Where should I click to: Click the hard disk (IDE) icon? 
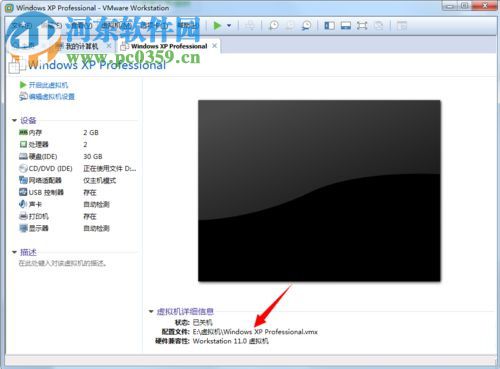(23, 156)
